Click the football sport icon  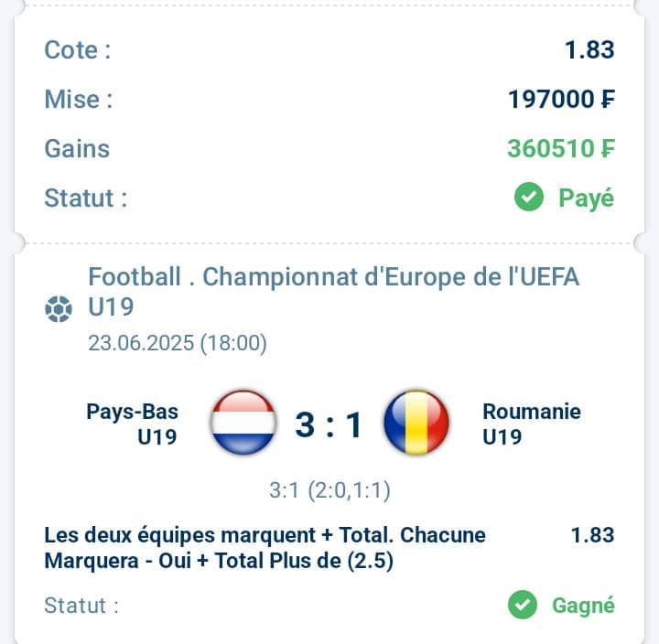[x=59, y=309]
